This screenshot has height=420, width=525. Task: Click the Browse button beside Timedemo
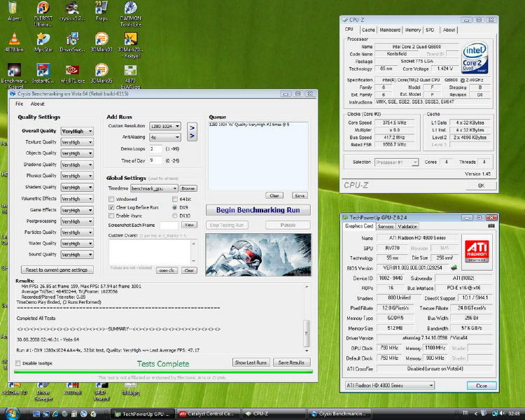pos(188,188)
